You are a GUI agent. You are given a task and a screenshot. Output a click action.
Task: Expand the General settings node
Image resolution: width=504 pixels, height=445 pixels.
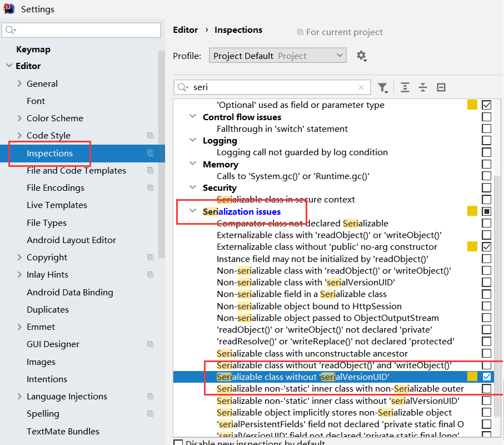[19, 83]
